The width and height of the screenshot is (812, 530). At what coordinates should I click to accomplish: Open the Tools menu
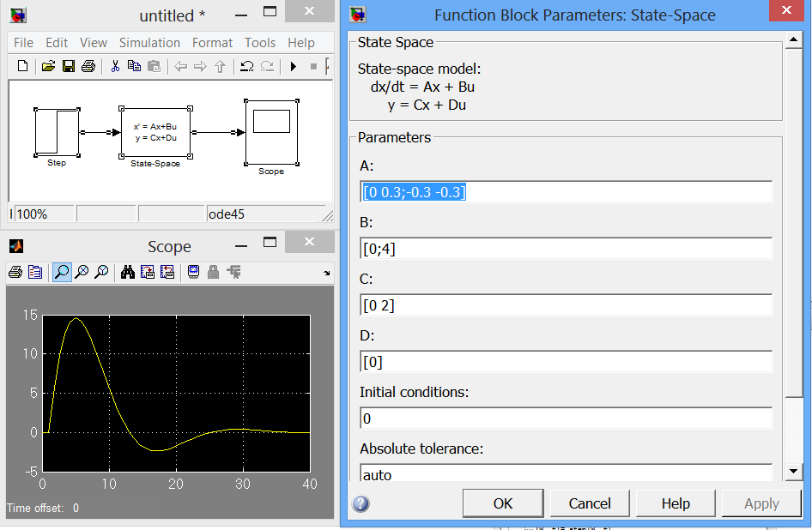coord(260,42)
